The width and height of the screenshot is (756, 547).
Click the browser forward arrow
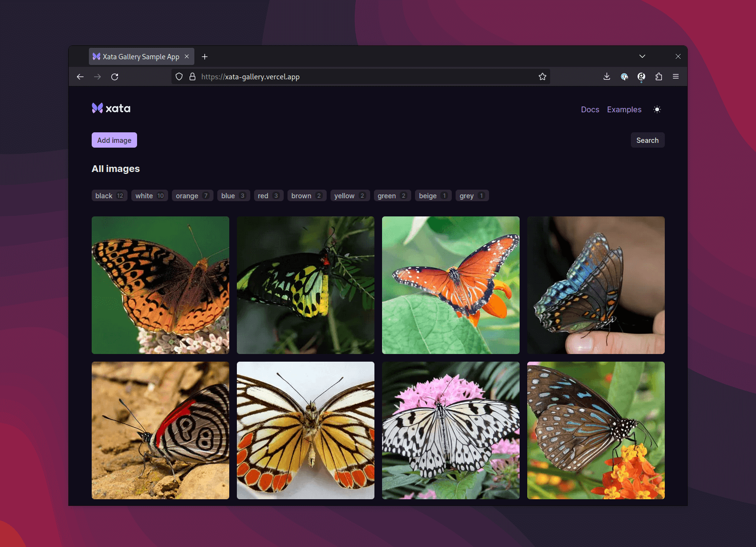click(x=97, y=77)
